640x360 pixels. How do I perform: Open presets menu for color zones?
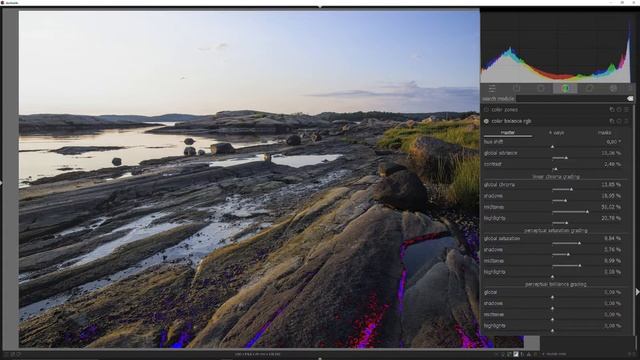coord(627,110)
